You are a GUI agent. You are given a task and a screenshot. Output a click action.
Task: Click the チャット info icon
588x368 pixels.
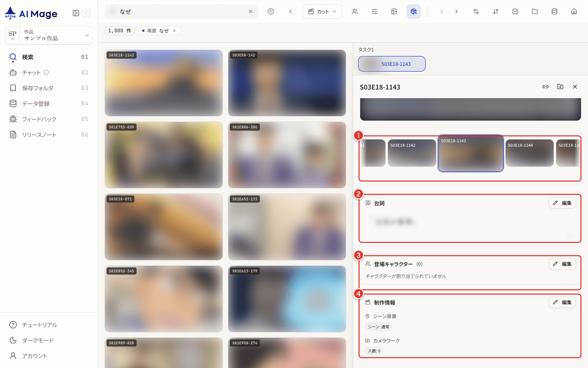[x=46, y=72]
